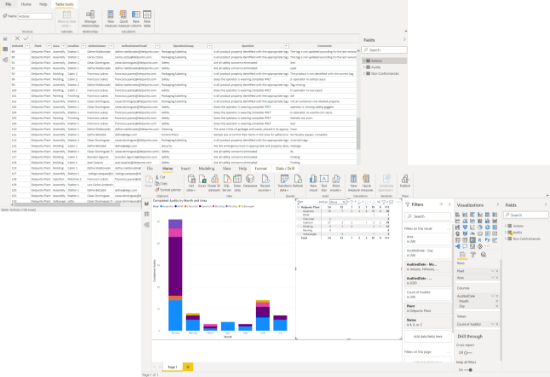This screenshot has height=377, width=550.
Task: Click the Search box in Filters pane
Action: pos(428,216)
